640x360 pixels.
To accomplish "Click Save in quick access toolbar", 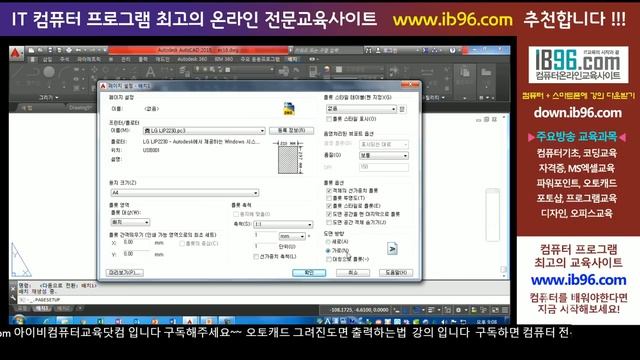I will tap(50, 50).
